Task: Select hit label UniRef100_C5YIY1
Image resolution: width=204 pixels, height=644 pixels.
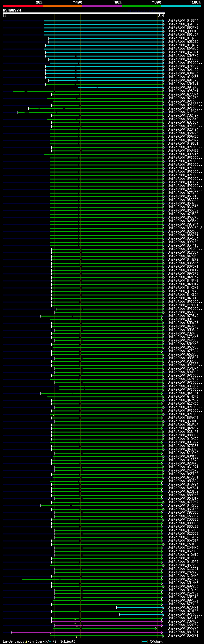Action: pos(183,84)
